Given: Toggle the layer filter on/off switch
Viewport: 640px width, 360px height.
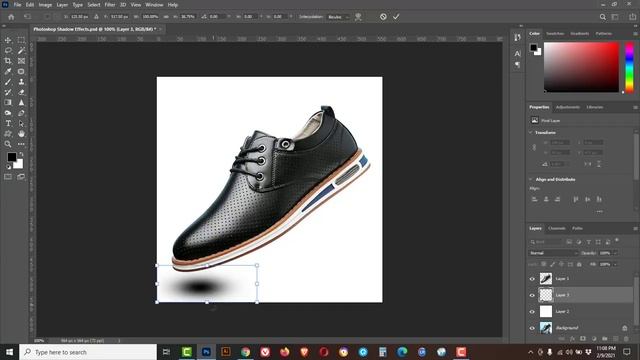Looking at the screenshot, I should [617, 240].
